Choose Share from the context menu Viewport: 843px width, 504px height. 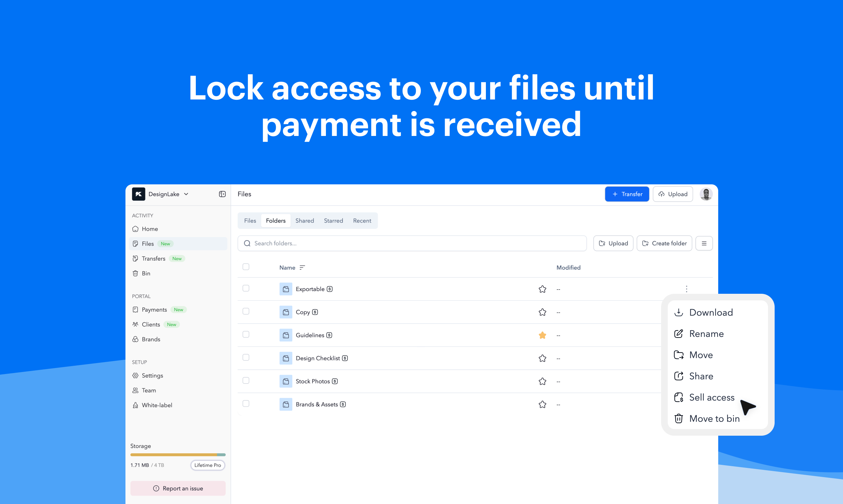point(718,376)
